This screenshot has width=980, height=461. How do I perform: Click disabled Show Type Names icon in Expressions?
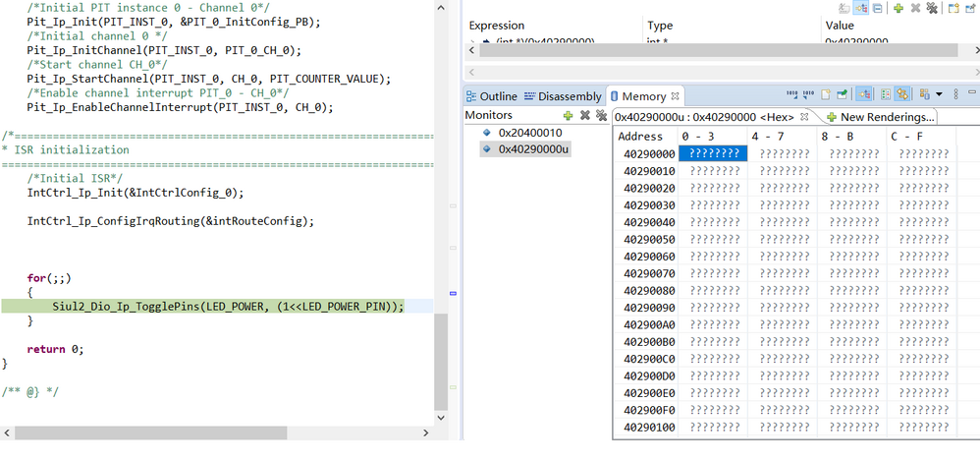click(844, 8)
